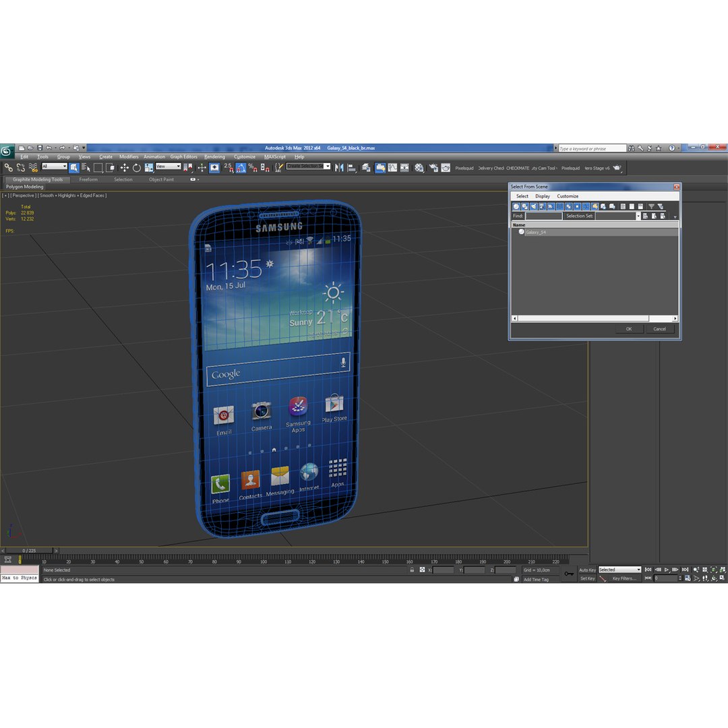Click the Selection Lock toggle
Image resolution: width=728 pixels, height=728 pixels.
[x=412, y=570]
